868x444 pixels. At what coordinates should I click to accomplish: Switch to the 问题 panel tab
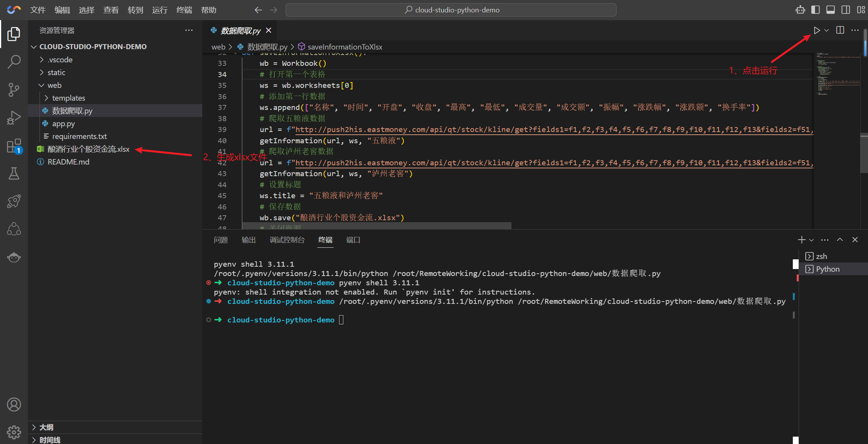221,240
